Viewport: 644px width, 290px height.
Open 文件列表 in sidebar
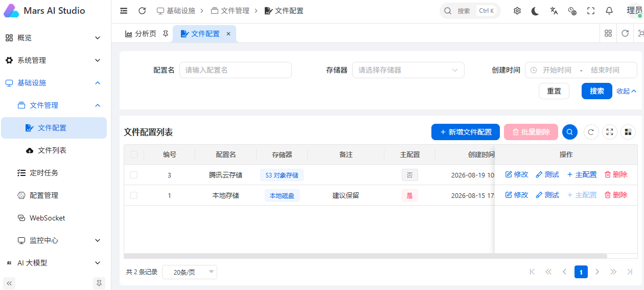(x=53, y=150)
